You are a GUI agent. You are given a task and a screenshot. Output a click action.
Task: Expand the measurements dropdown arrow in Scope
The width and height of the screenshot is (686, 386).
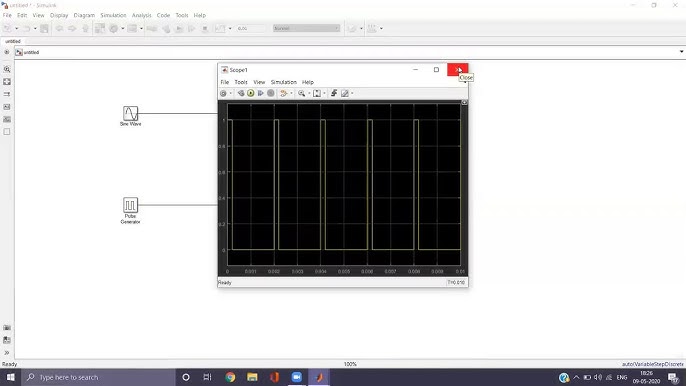[352, 93]
